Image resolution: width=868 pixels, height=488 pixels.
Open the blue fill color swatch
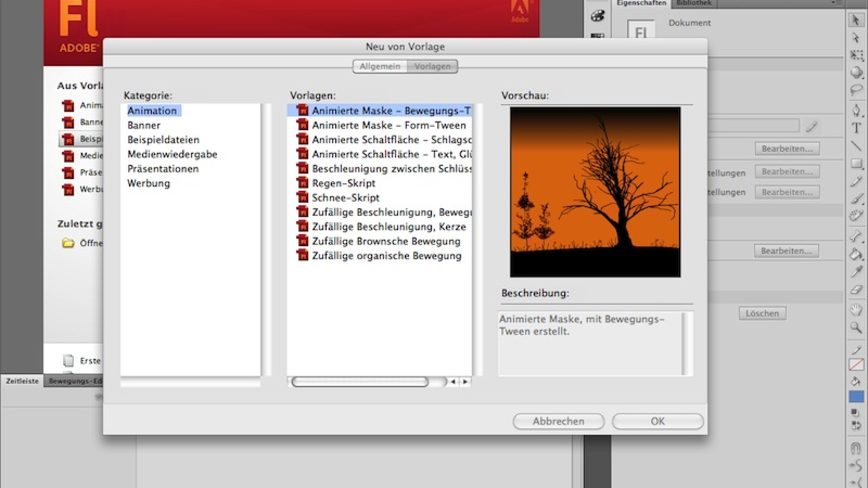coord(856,397)
